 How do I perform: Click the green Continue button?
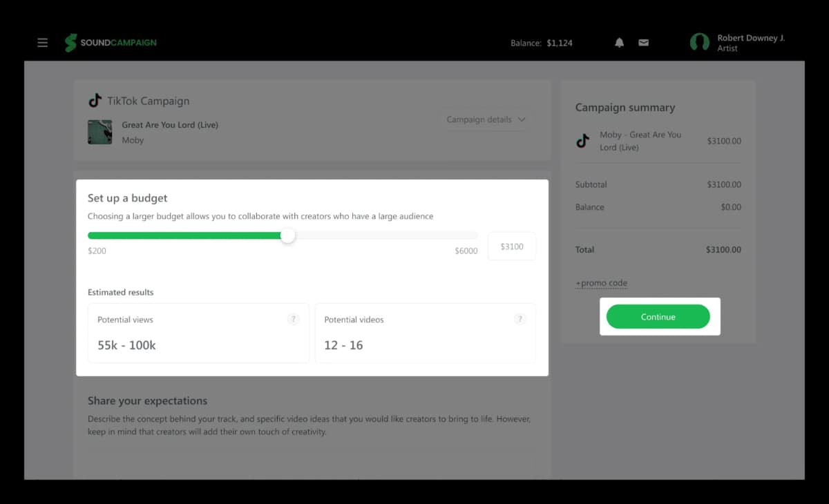coord(658,317)
